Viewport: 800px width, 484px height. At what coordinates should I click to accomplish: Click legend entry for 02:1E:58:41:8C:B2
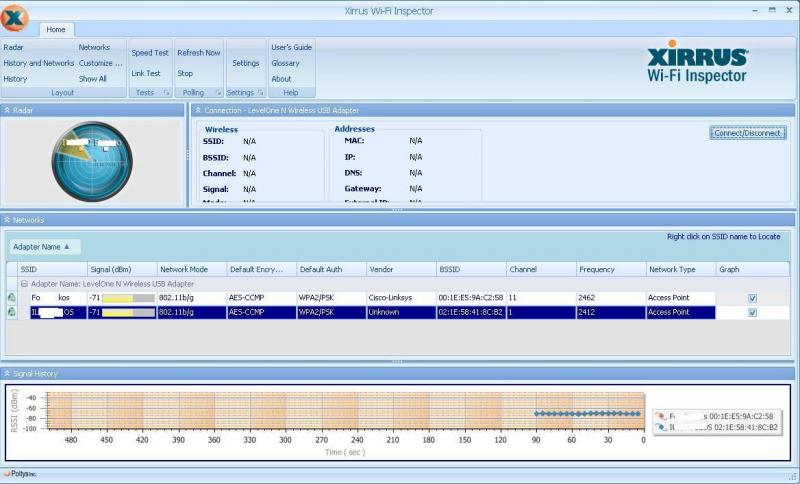click(717, 427)
